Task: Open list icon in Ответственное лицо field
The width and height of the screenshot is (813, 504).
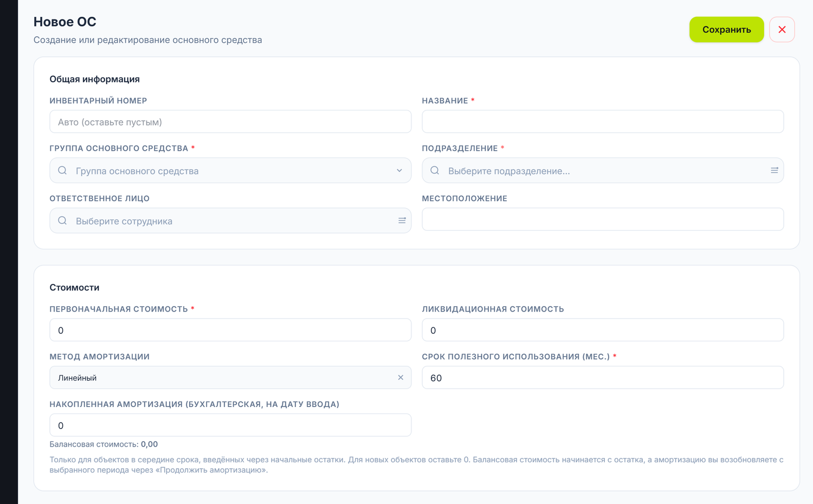Action: [x=402, y=221]
